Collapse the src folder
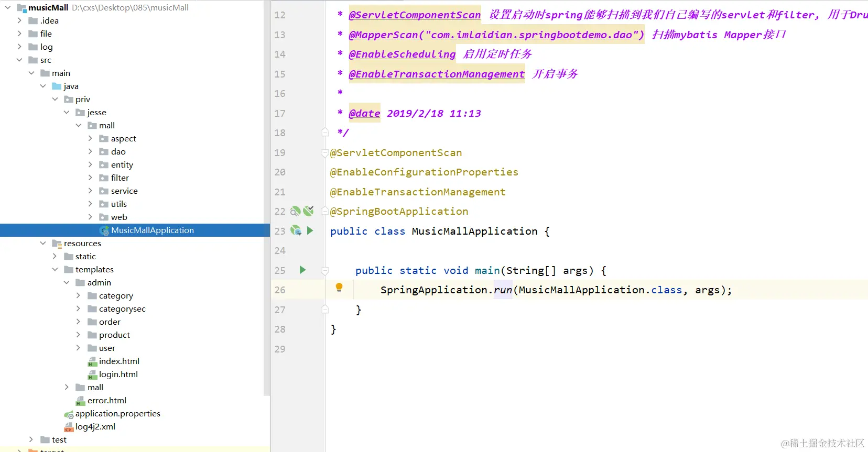 tap(19, 60)
